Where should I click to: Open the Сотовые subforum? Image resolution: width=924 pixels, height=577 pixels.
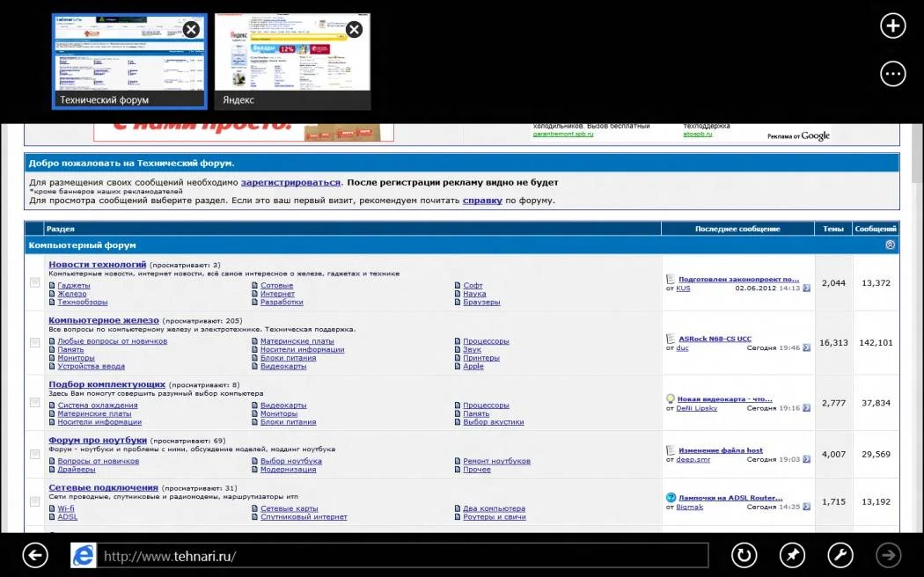click(x=277, y=286)
